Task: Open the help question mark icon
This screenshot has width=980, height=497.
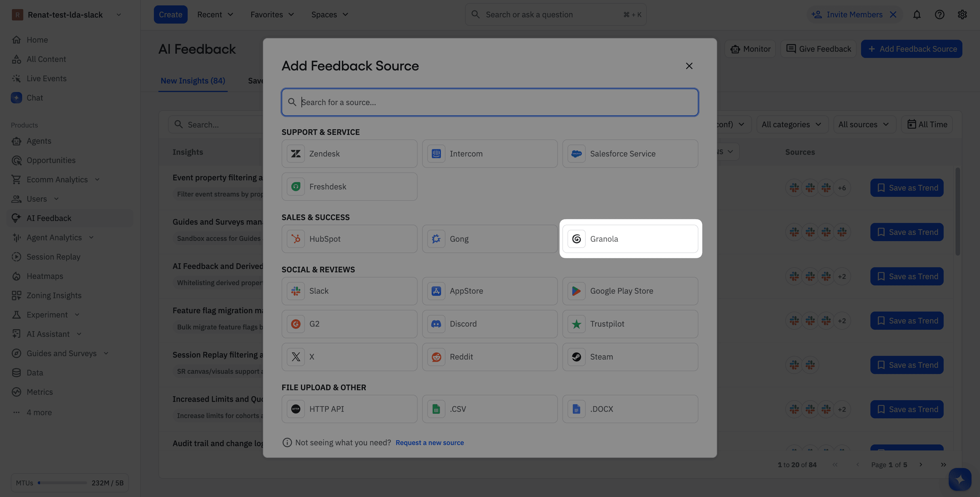Action: pos(939,15)
